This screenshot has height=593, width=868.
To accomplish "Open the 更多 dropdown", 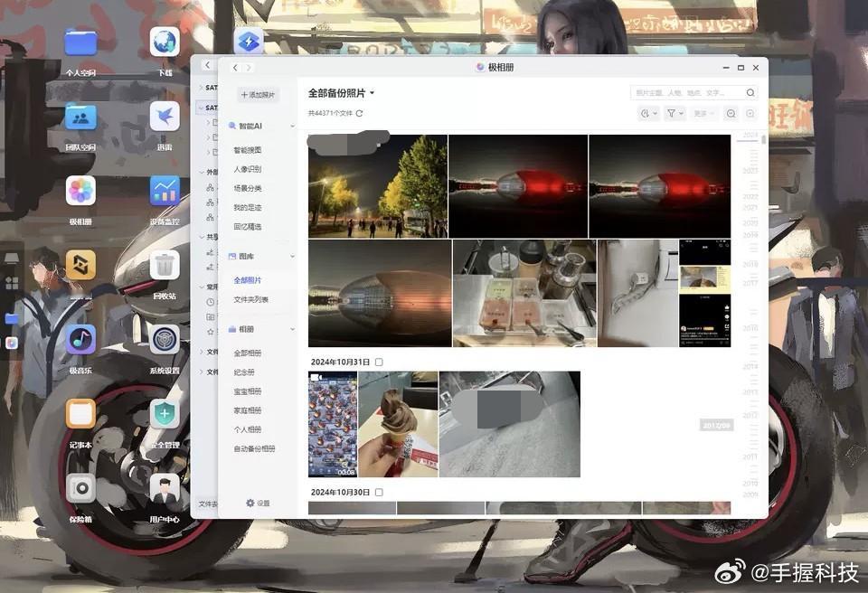I will pyautogui.click(x=704, y=114).
